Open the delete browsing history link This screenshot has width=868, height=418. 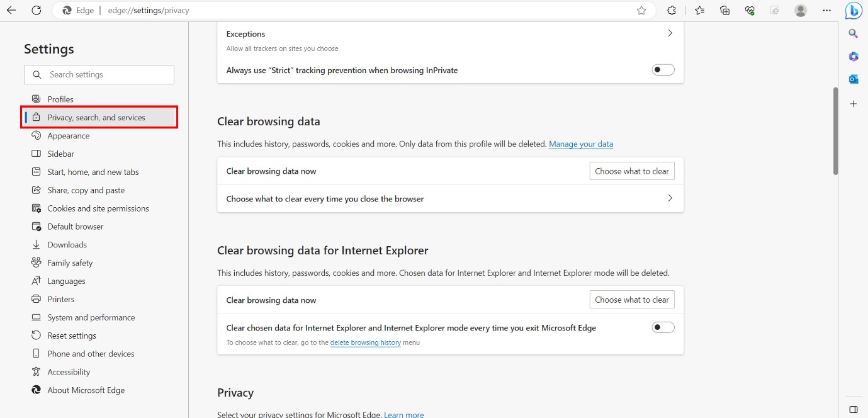click(x=366, y=343)
